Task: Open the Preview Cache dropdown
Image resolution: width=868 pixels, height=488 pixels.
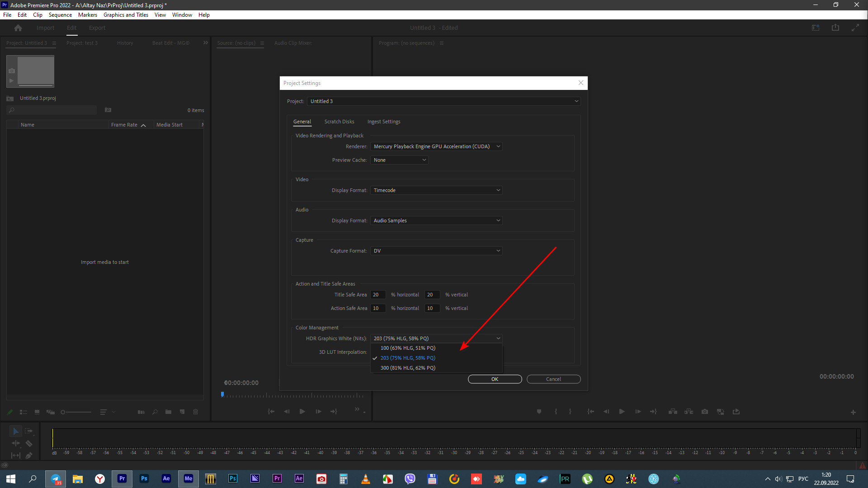Action: click(399, 160)
